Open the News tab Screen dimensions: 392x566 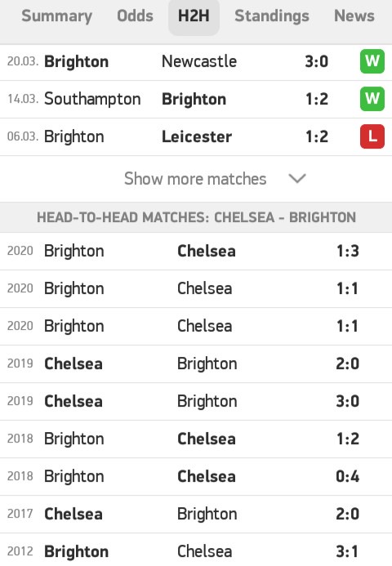354,16
